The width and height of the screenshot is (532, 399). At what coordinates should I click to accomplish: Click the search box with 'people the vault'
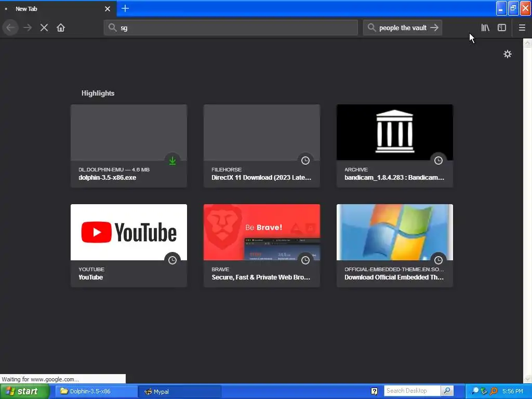tap(403, 28)
